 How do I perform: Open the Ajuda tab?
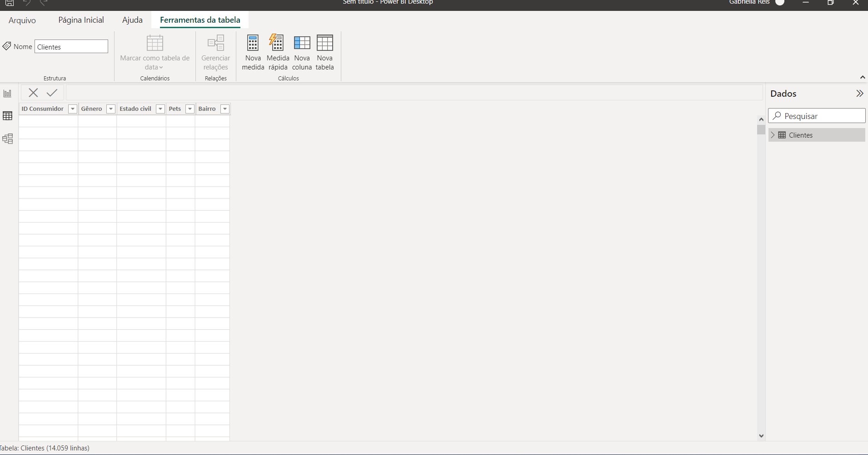[132, 20]
